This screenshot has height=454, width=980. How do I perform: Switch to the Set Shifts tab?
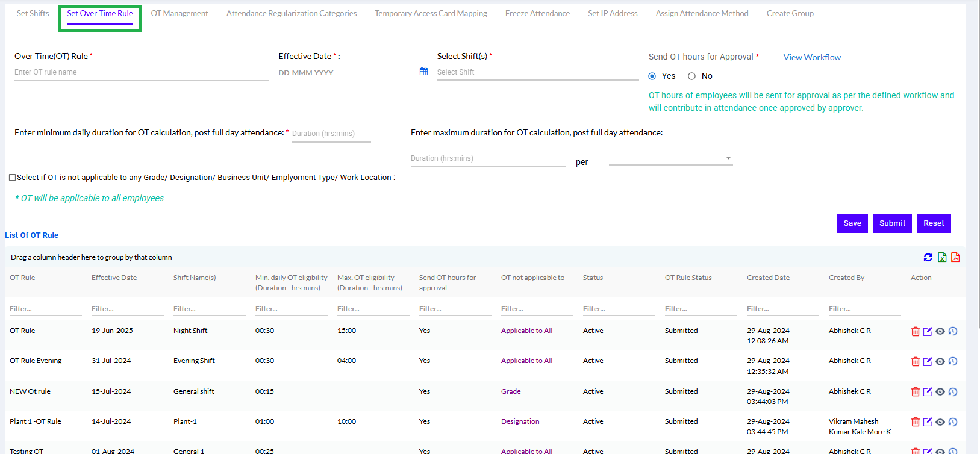[x=33, y=13]
